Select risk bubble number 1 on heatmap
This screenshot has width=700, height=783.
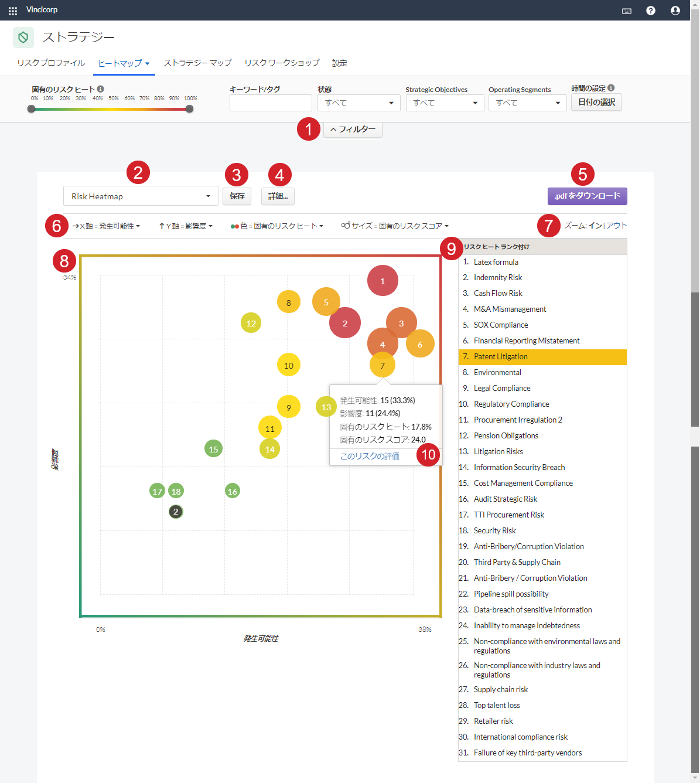(383, 281)
